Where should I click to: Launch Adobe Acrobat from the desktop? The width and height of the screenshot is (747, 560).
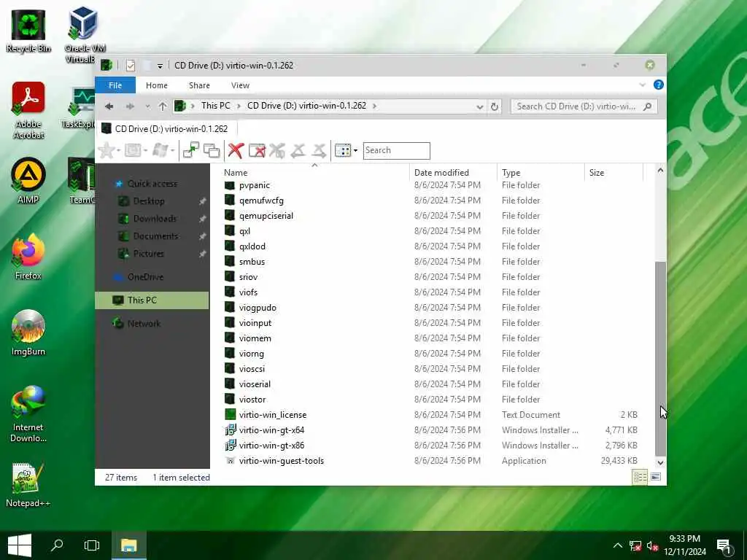28,110
